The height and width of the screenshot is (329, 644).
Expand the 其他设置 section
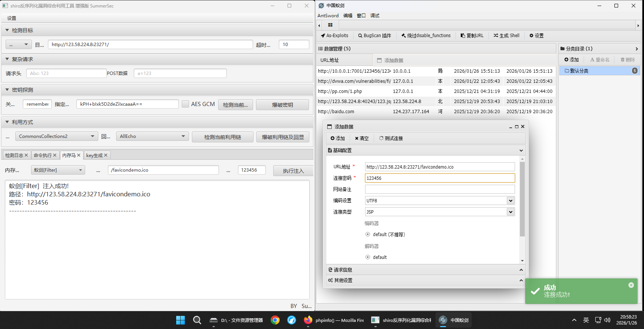coord(426,280)
